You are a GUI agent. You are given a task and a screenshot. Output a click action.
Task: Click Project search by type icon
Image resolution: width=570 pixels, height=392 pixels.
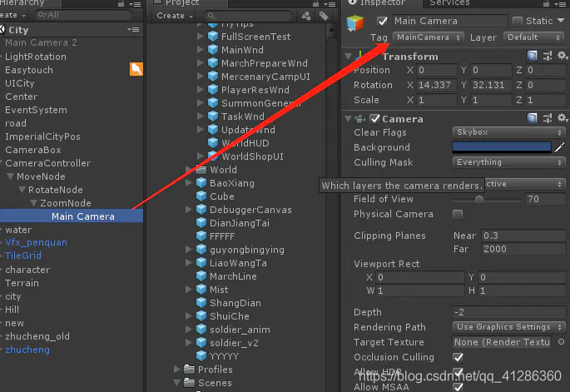(306, 16)
